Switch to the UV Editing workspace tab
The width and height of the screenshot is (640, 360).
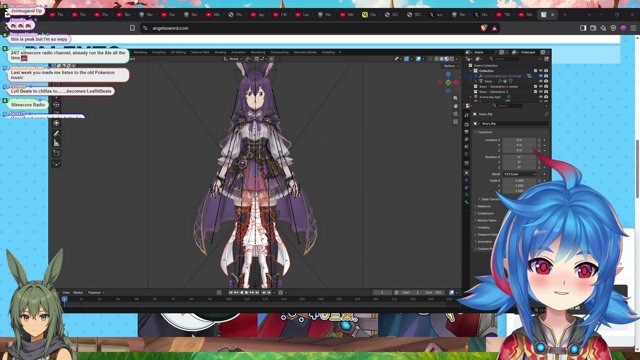[178, 52]
